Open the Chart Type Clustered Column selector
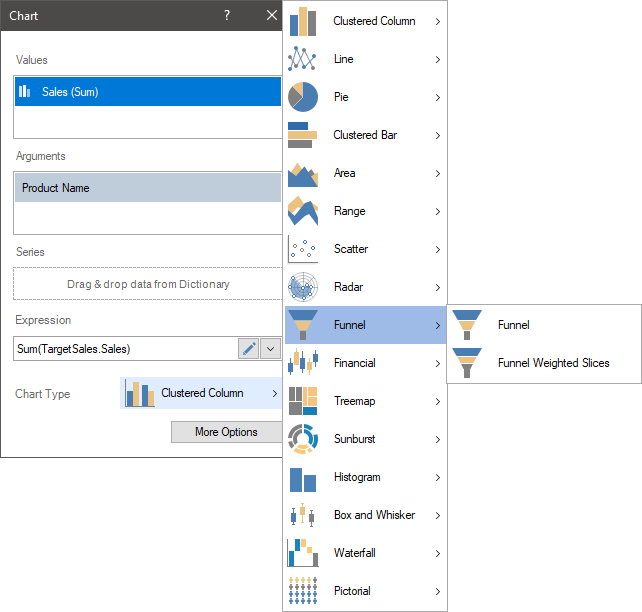Viewport: 642px width, 612px height. [x=201, y=394]
